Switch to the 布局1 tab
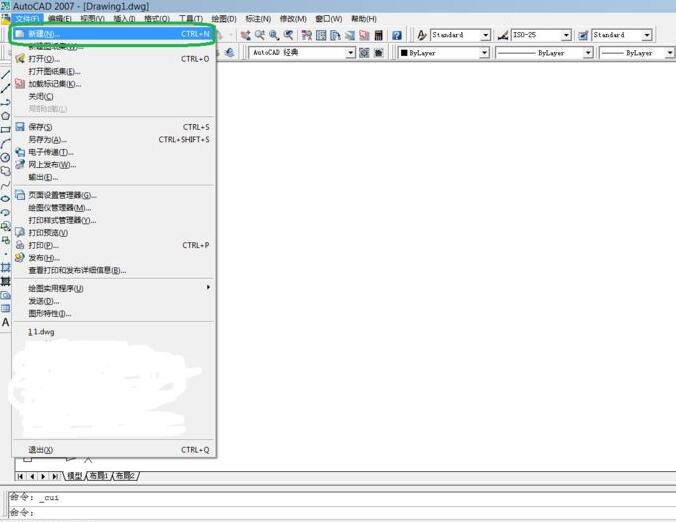The height and width of the screenshot is (522, 676). [98, 475]
